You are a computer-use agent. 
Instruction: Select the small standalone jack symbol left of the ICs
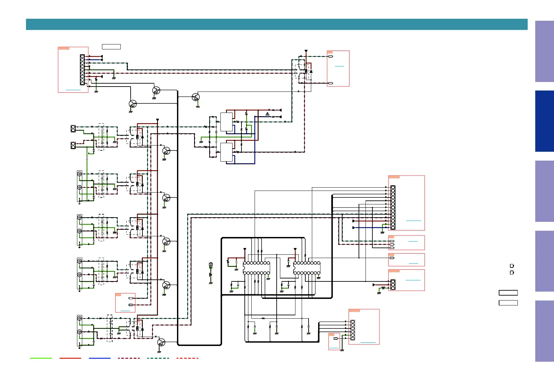pyautogui.click(x=211, y=264)
